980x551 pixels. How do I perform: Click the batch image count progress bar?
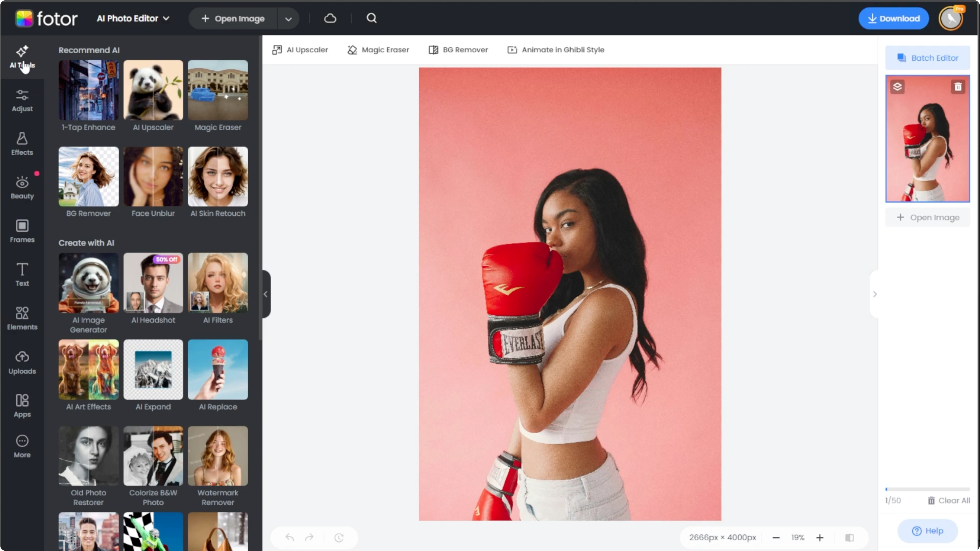928,489
